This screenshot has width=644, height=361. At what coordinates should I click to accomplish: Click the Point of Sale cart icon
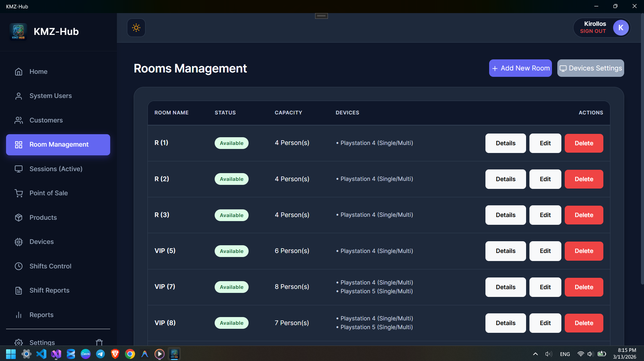point(18,193)
